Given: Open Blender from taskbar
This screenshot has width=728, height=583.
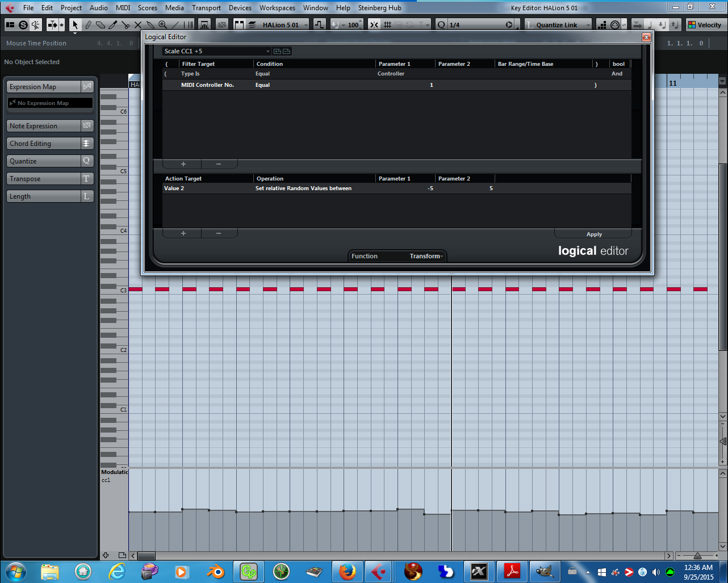Looking at the screenshot, I should click(216, 571).
